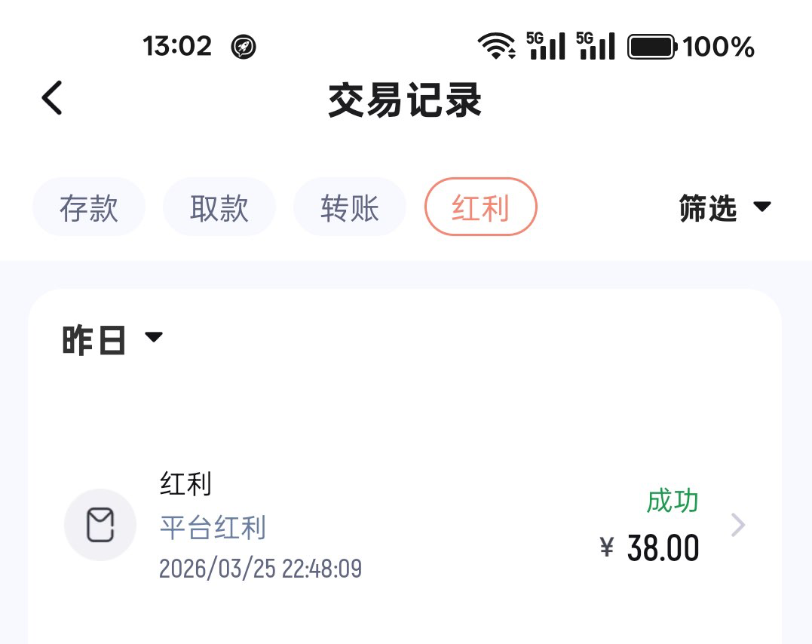
Task: Switch to the 存款 deposit filter
Action: pyautogui.click(x=89, y=207)
